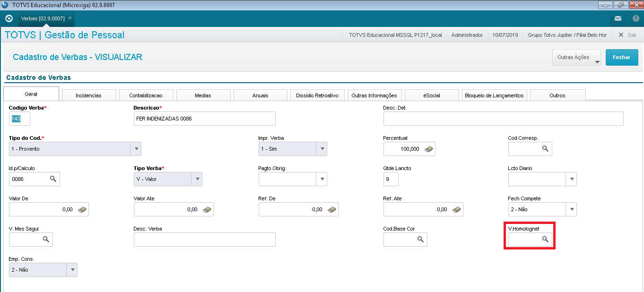This screenshot has width=644, height=292.
Task: Expand the Tipo do Cod. dropdown
Action: (136, 149)
